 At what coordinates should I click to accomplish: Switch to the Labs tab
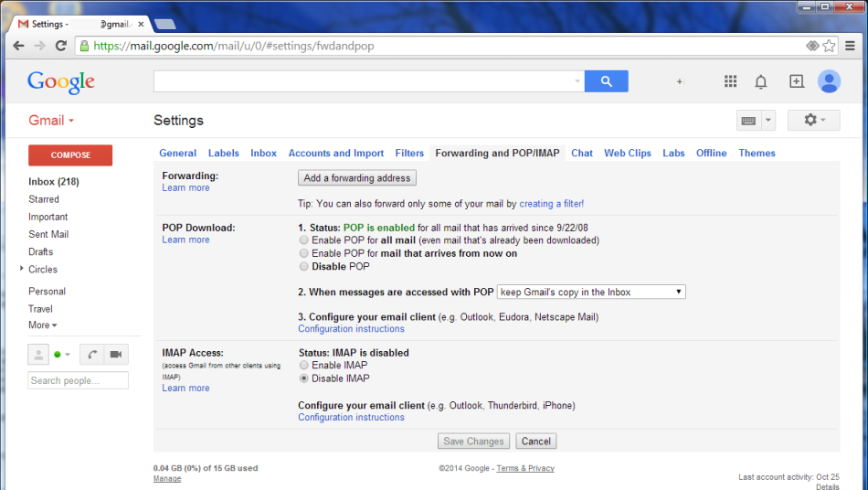pyautogui.click(x=673, y=153)
